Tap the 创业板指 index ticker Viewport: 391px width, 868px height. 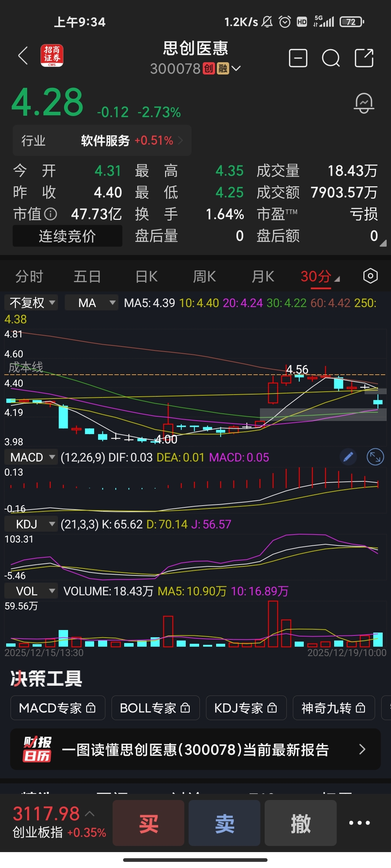tap(59, 823)
